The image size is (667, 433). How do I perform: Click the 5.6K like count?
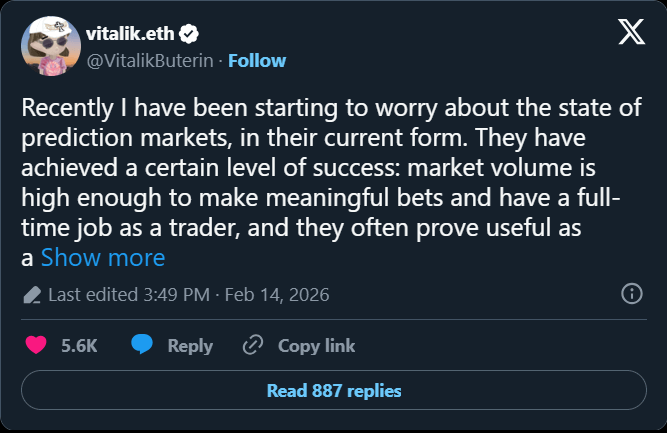pos(79,345)
